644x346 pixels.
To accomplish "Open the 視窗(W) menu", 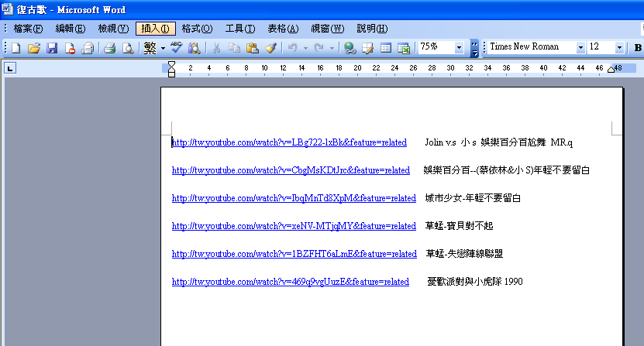I will pyautogui.click(x=327, y=29).
